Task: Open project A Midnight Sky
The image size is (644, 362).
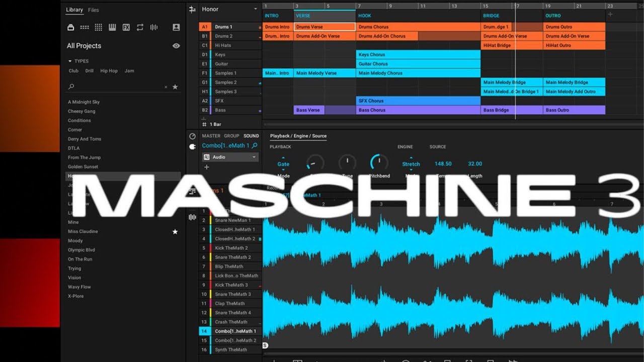Action: click(84, 102)
